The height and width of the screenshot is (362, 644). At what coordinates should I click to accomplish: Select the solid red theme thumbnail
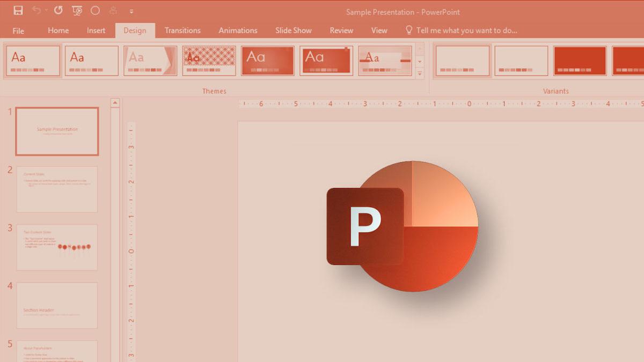[267, 60]
